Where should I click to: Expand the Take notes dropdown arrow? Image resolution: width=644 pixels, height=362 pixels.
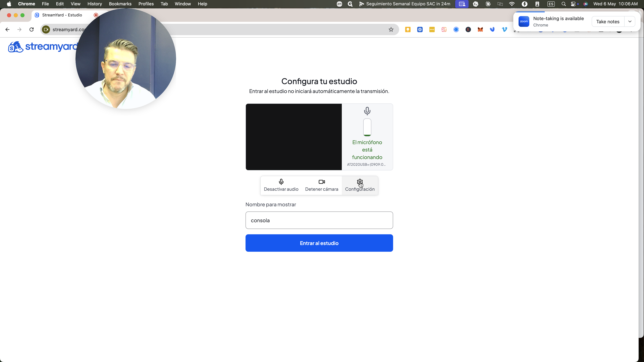click(x=630, y=21)
